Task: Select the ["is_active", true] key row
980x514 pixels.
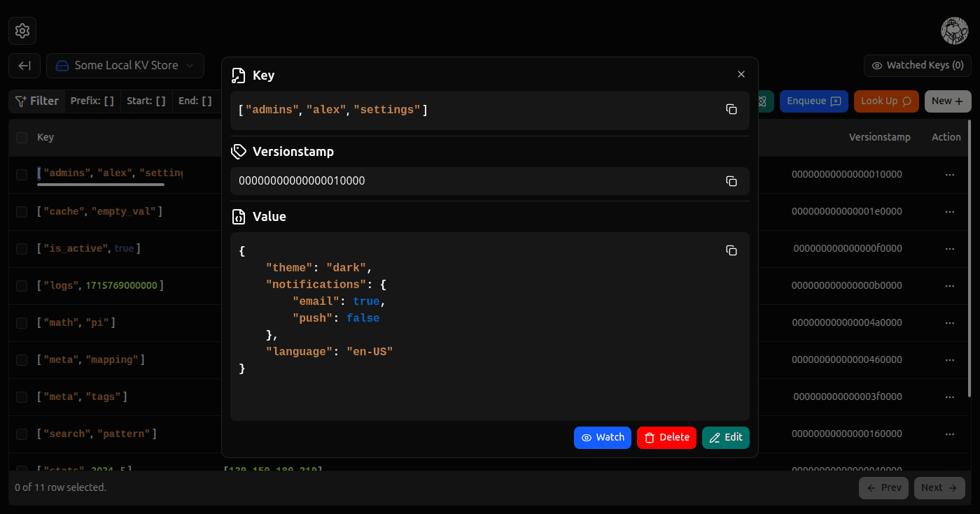Action: coord(88,249)
